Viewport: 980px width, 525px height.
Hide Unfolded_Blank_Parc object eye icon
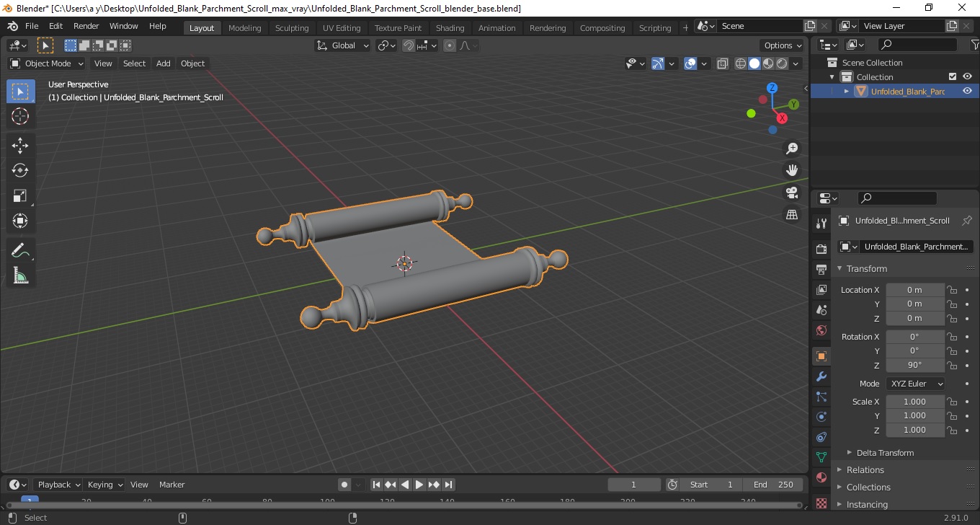tap(967, 91)
